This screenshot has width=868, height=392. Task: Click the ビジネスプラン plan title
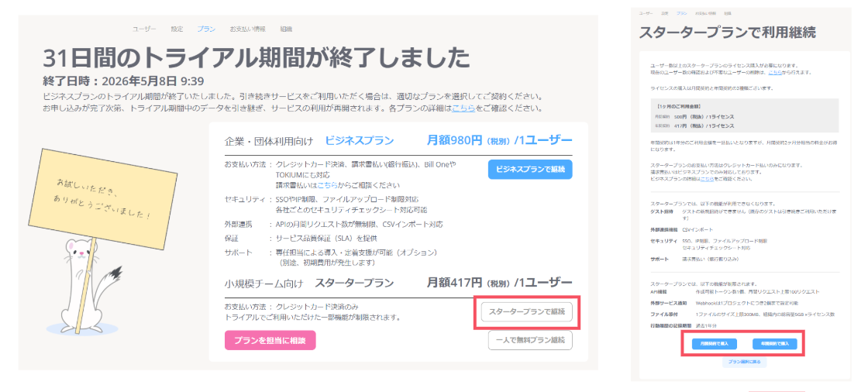point(360,141)
